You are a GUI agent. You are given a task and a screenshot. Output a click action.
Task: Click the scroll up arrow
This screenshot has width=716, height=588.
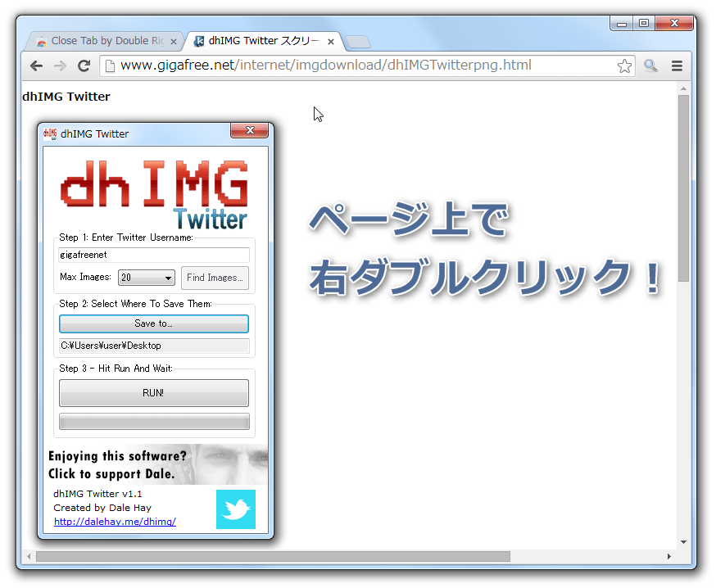(x=683, y=88)
